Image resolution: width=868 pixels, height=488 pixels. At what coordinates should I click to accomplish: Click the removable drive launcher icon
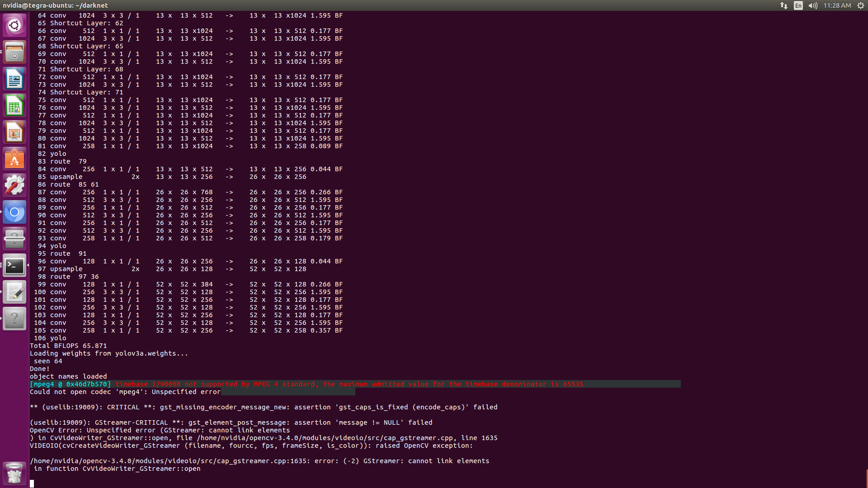[14, 239]
